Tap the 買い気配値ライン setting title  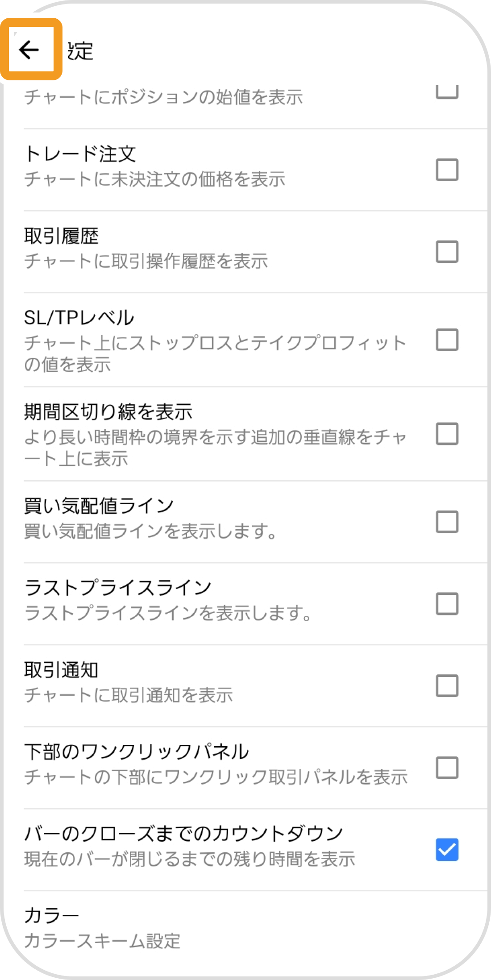tap(99, 506)
